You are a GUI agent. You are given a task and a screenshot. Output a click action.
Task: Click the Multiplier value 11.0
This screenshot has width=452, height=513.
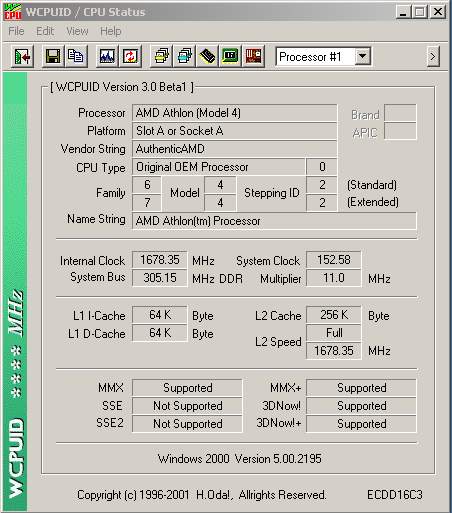334,278
